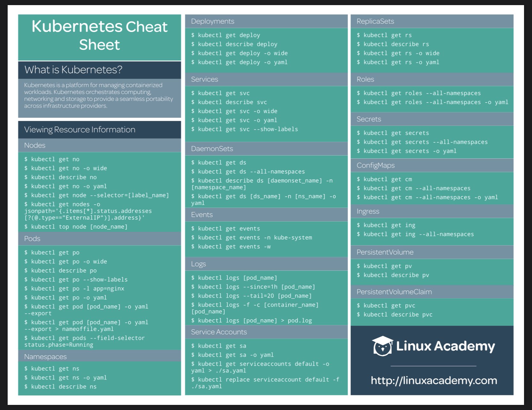This screenshot has height=410, width=532.
Task: Click 'kubectl describe rs' command
Action: coord(393,44)
